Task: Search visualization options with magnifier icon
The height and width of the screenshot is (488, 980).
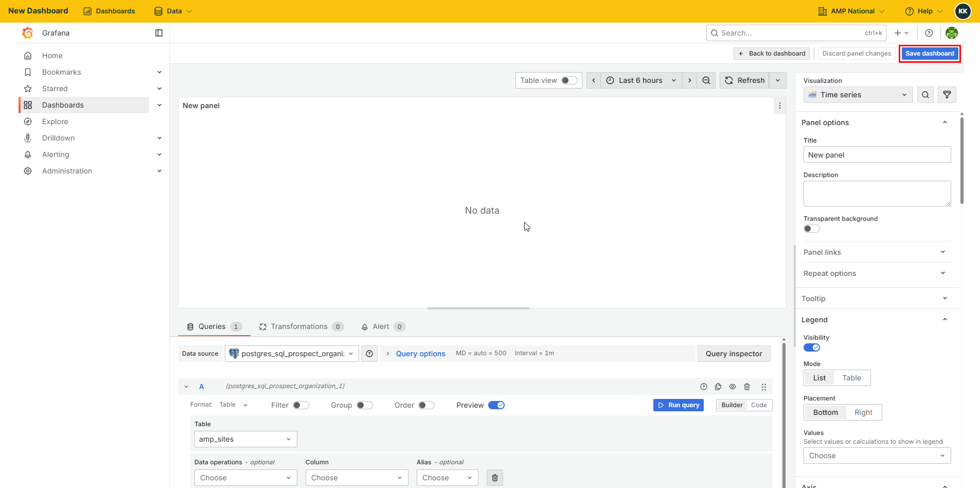Action: coord(925,95)
